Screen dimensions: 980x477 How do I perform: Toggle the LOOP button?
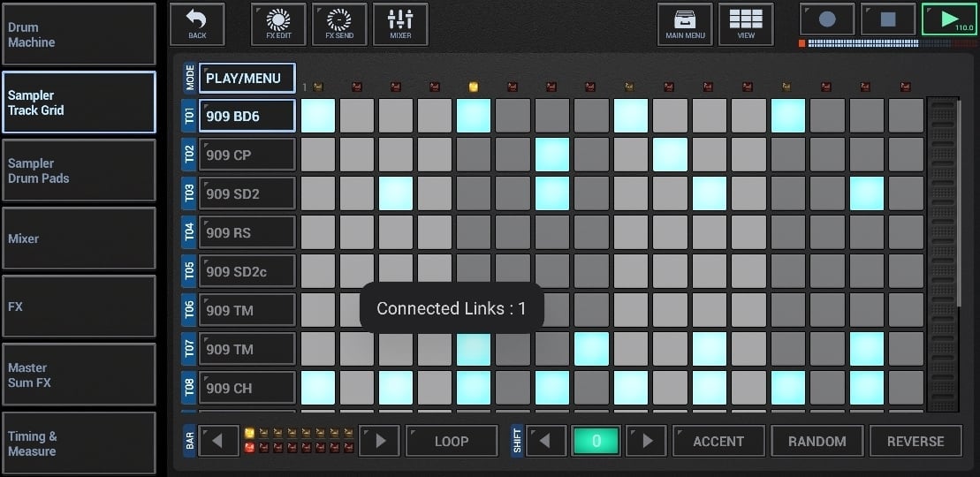tap(452, 441)
